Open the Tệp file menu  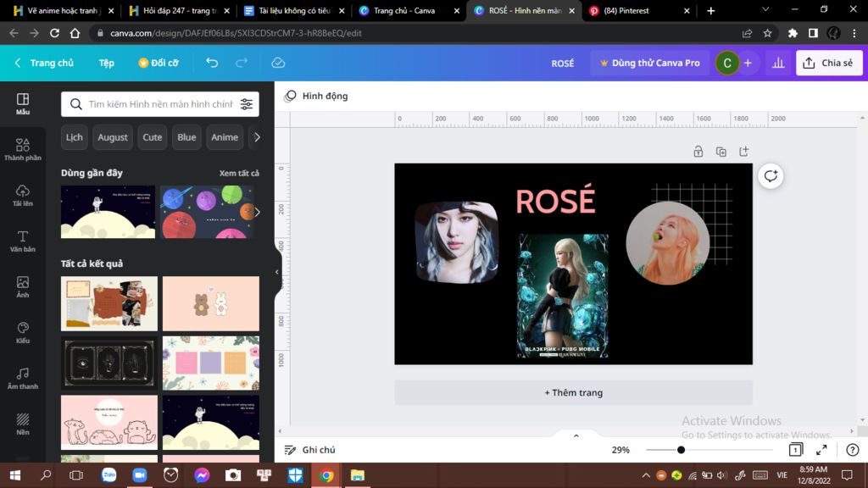point(106,63)
